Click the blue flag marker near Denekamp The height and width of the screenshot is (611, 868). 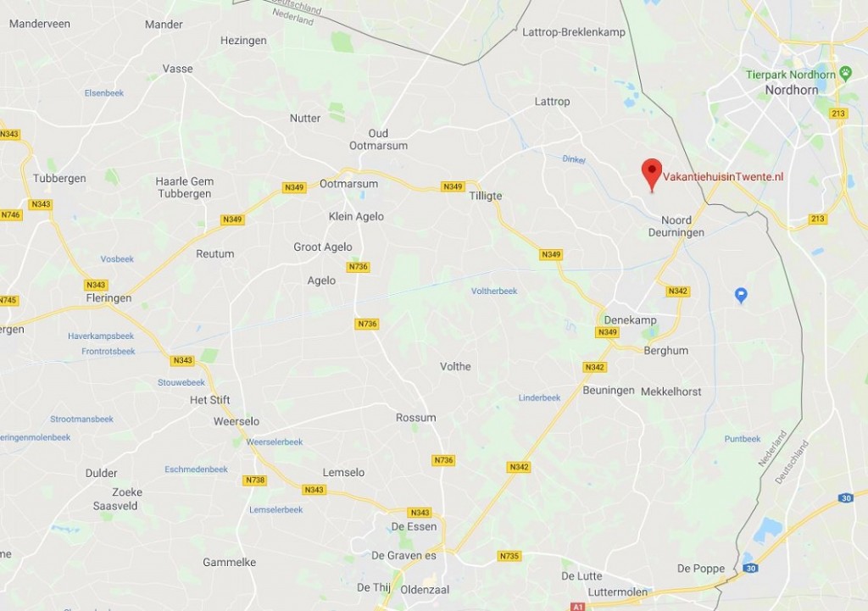pos(741,295)
